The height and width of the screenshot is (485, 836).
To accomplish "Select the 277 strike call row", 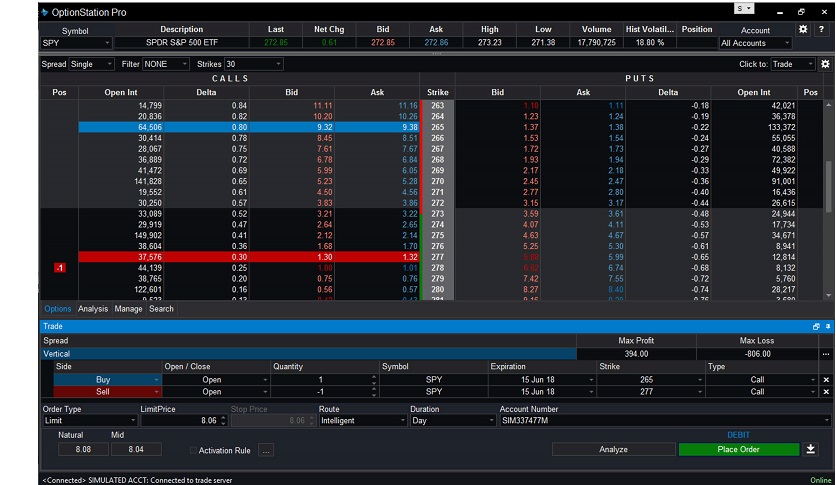I will [249, 257].
